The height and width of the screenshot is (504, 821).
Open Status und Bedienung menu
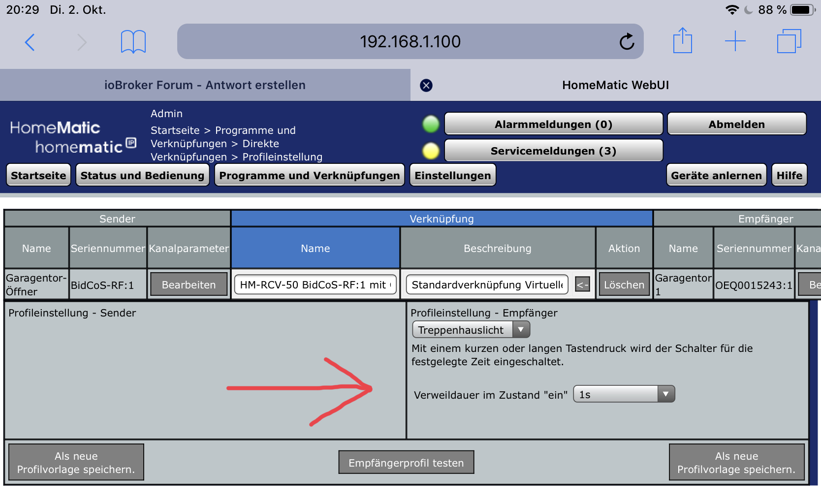[x=142, y=175]
